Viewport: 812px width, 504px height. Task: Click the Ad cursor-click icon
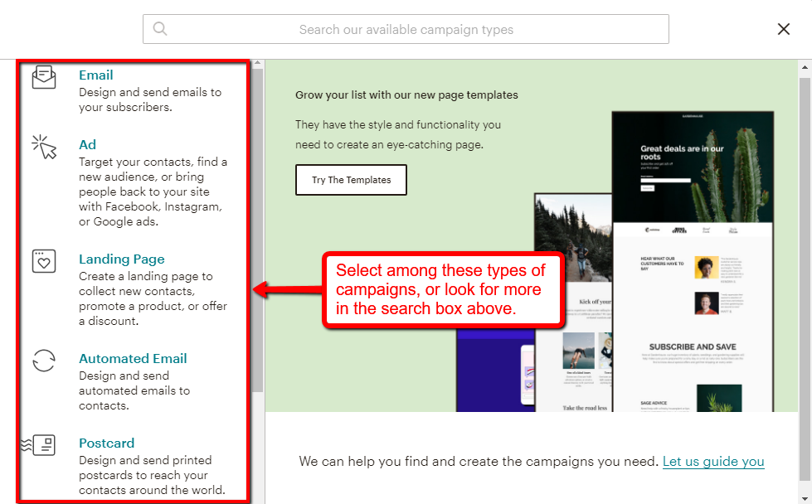coord(44,147)
